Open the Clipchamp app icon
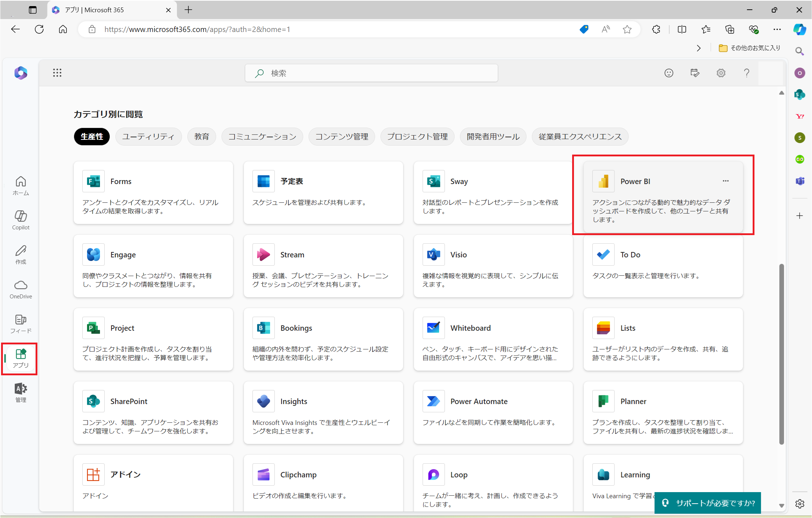 pos(264,475)
